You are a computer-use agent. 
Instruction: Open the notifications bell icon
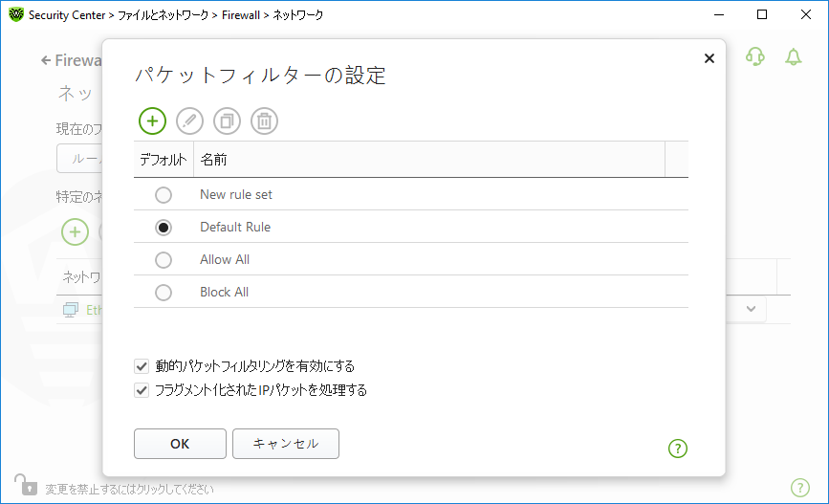[x=793, y=57]
